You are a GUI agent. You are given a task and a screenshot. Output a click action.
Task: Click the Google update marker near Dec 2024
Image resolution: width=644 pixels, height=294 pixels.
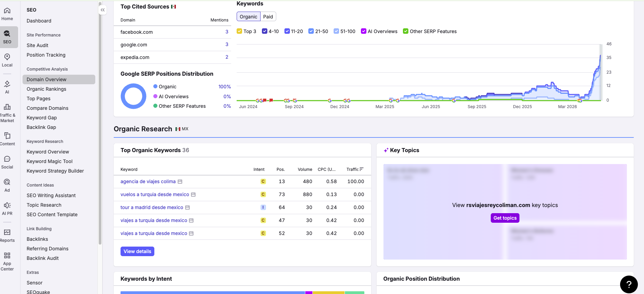pos(330,101)
